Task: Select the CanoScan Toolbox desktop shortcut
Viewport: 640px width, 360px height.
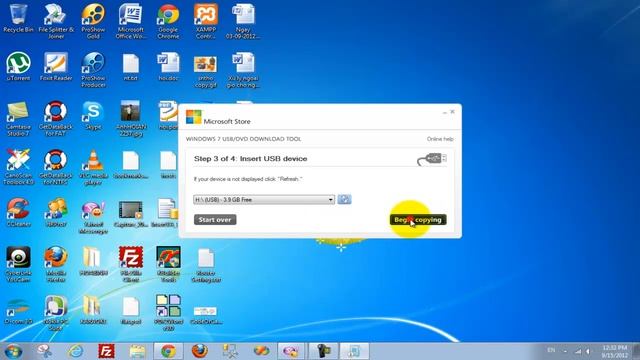Action: point(18,167)
